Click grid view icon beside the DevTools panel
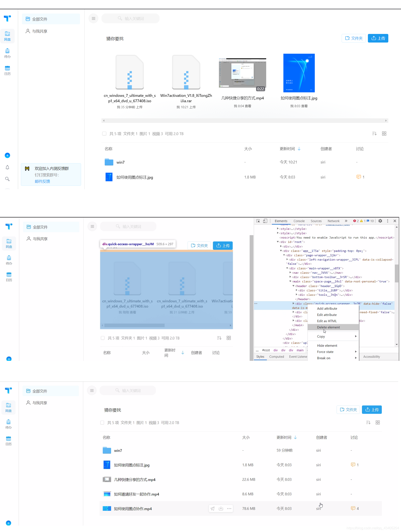 (x=229, y=338)
